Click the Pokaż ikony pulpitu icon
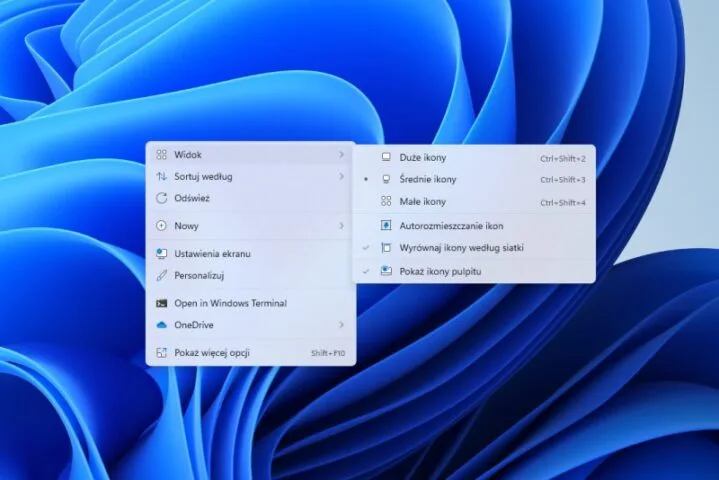719x480 pixels. pos(386,271)
